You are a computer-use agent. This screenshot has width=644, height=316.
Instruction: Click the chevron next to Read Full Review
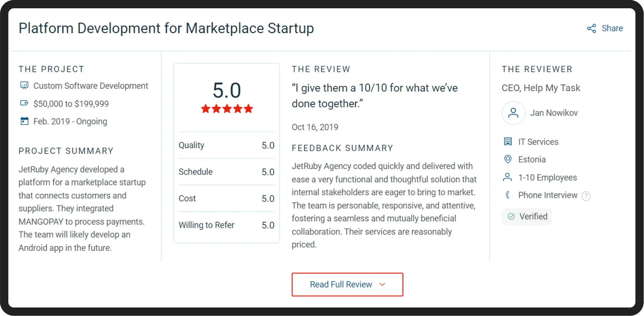[x=382, y=285]
